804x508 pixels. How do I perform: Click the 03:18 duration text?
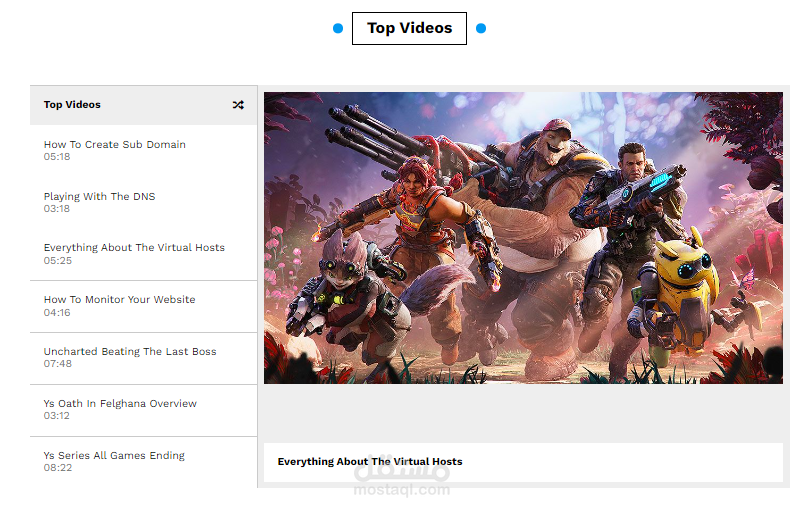(x=56, y=209)
